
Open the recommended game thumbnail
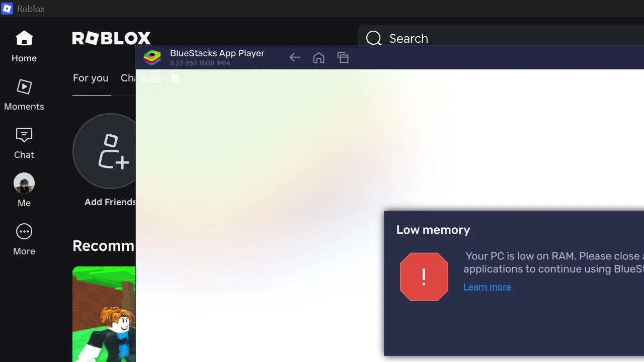coord(104,314)
